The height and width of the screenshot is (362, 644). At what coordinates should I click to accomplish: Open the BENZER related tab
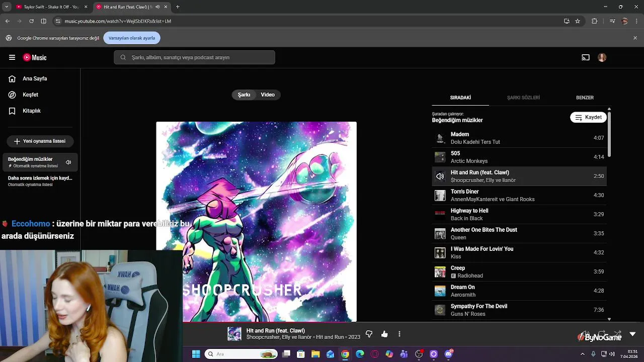[x=585, y=98]
